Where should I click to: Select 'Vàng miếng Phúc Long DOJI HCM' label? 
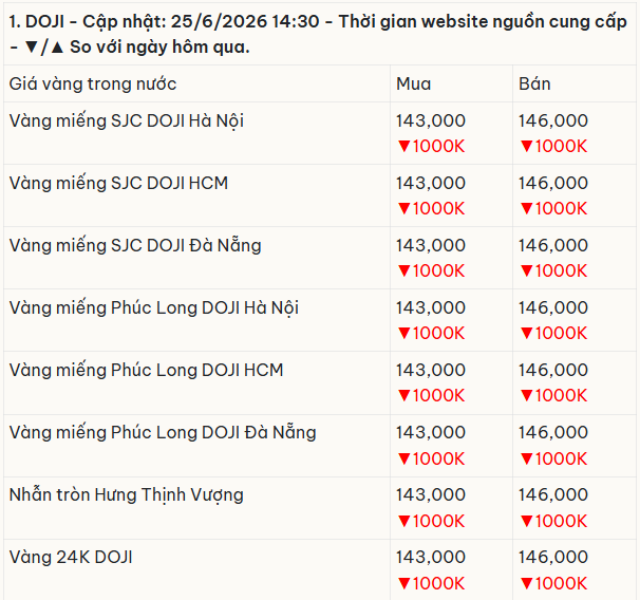click(x=146, y=370)
